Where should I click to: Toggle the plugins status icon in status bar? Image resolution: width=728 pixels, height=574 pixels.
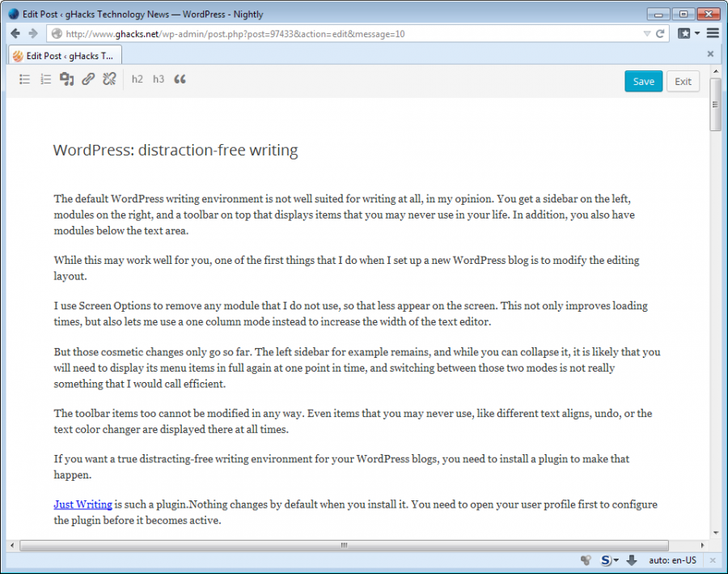pos(585,560)
